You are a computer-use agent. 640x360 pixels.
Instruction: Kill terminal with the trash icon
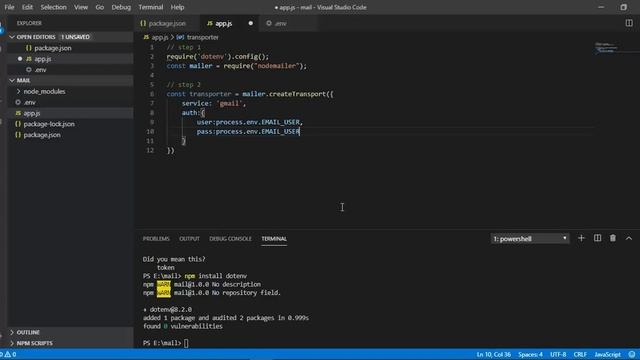pos(613,238)
